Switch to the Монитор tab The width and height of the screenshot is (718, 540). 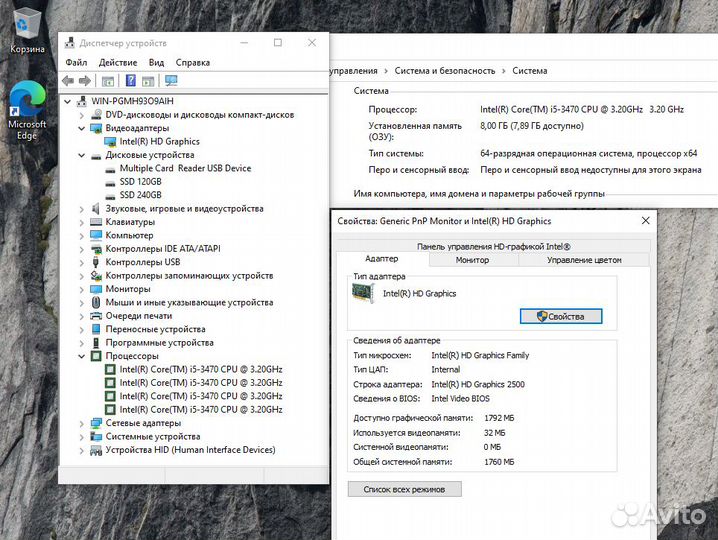pyautogui.click(x=473, y=260)
